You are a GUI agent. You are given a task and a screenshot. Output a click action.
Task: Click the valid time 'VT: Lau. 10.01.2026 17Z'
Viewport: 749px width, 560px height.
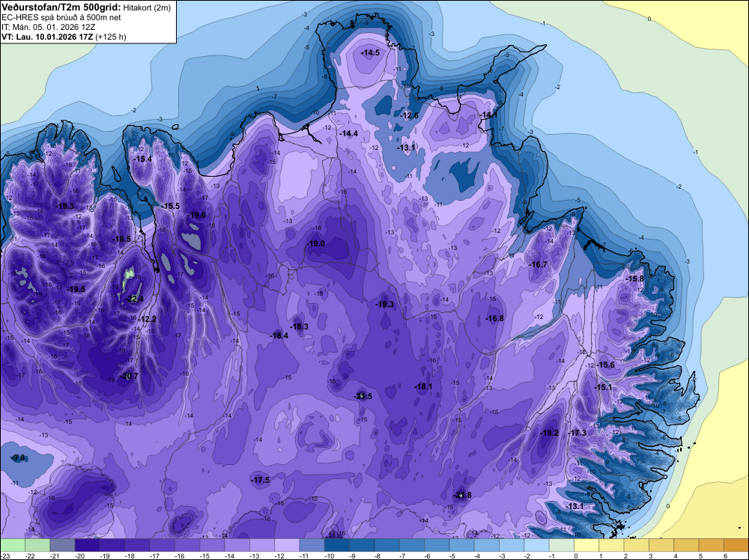point(48,37)
